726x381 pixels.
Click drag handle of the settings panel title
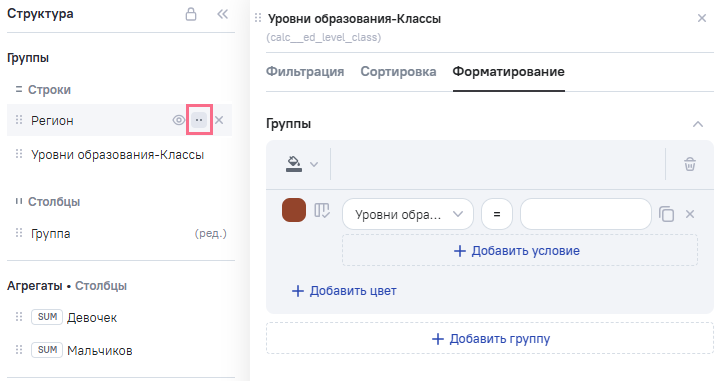pyautogui.click(x=258, y=19)
